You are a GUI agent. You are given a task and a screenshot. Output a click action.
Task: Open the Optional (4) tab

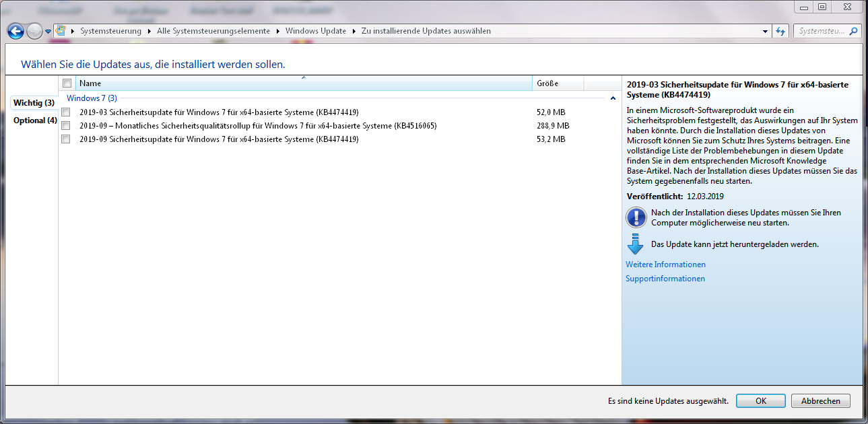[35, 120]
